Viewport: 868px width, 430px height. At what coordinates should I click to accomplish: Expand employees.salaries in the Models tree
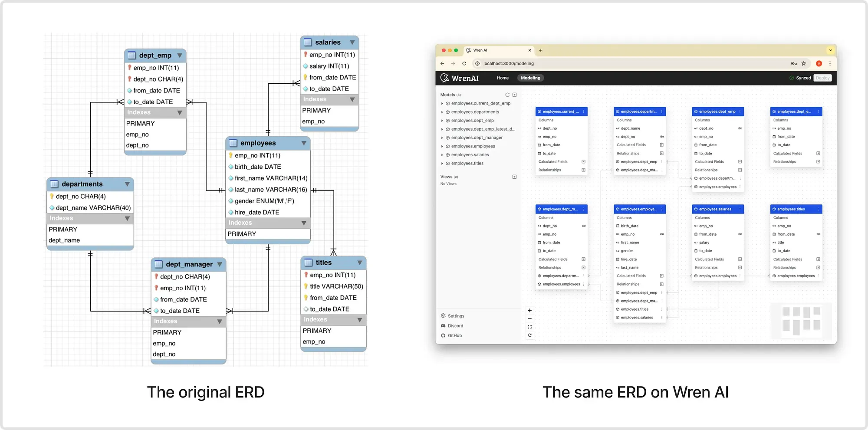[442, 155]
